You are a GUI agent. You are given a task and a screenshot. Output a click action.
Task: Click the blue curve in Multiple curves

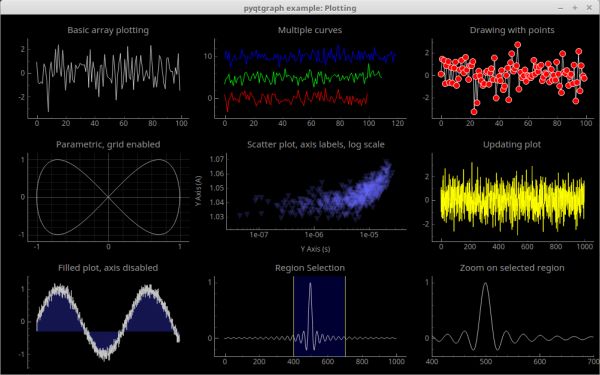[x=310, y=56]
